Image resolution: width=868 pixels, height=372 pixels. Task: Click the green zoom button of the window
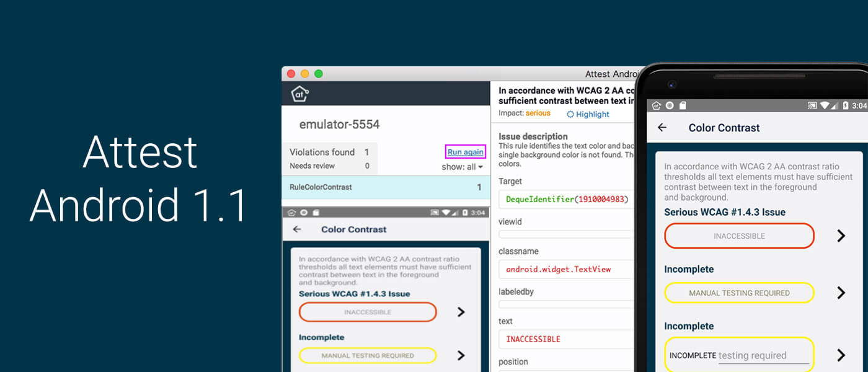(x=319, y=74)
